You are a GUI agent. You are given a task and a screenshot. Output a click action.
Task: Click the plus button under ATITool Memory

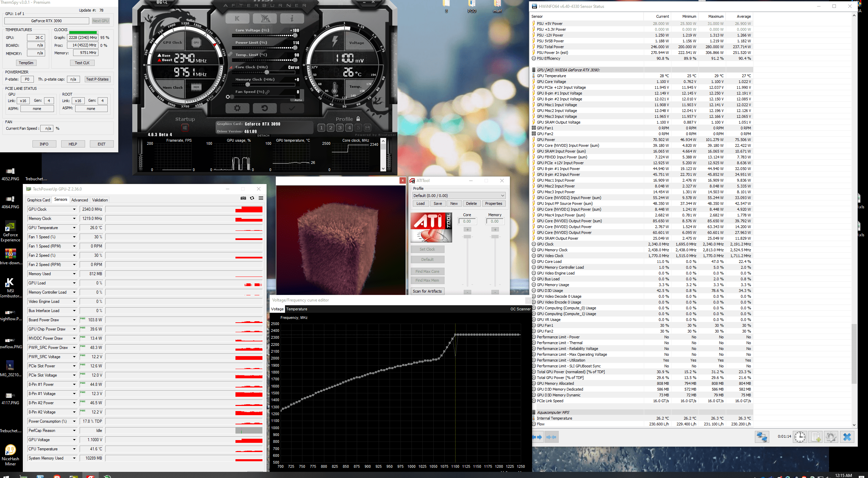[495, 229]
